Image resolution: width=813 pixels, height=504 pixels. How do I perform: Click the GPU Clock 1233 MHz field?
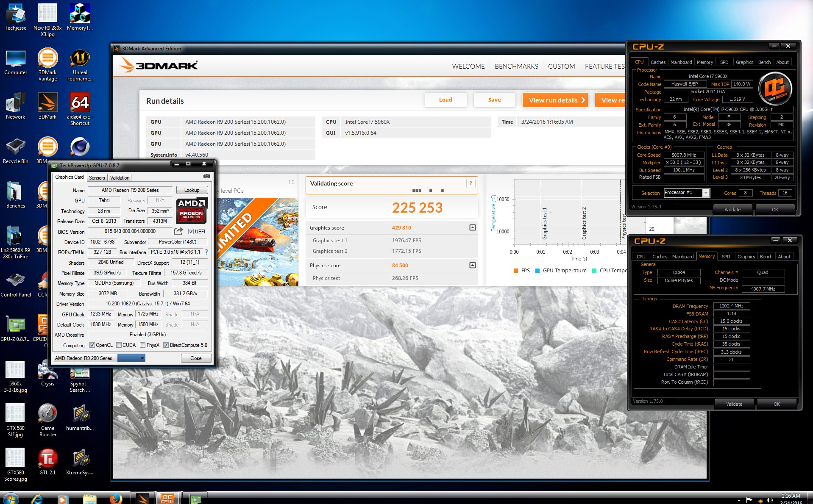coord(101,314)
